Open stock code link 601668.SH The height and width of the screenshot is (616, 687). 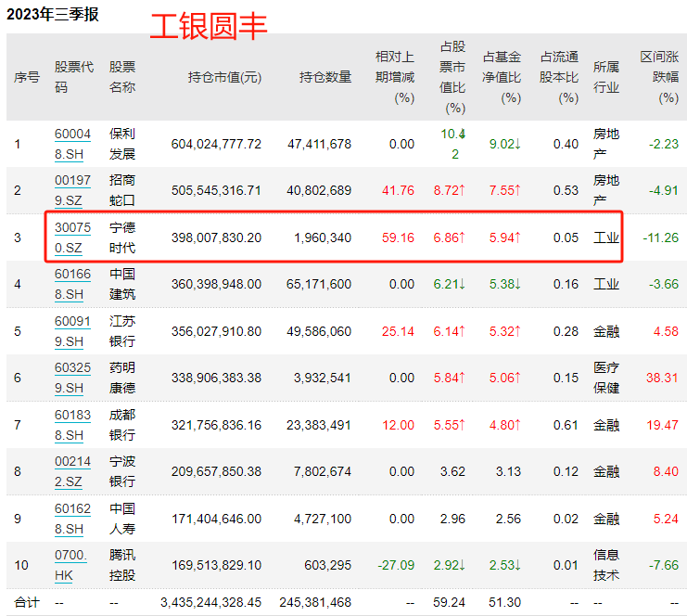(72, 284)
